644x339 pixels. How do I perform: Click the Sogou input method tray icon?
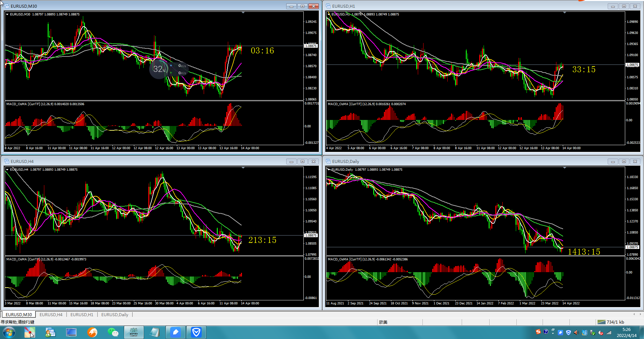coord(538,332)
